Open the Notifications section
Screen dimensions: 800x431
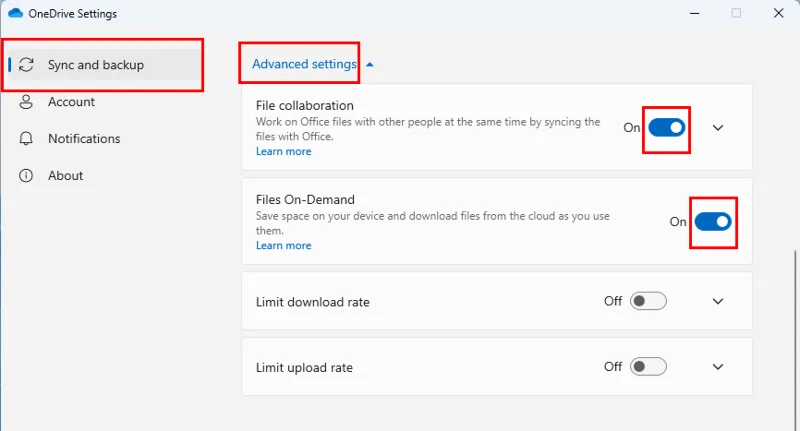(84, 138)
